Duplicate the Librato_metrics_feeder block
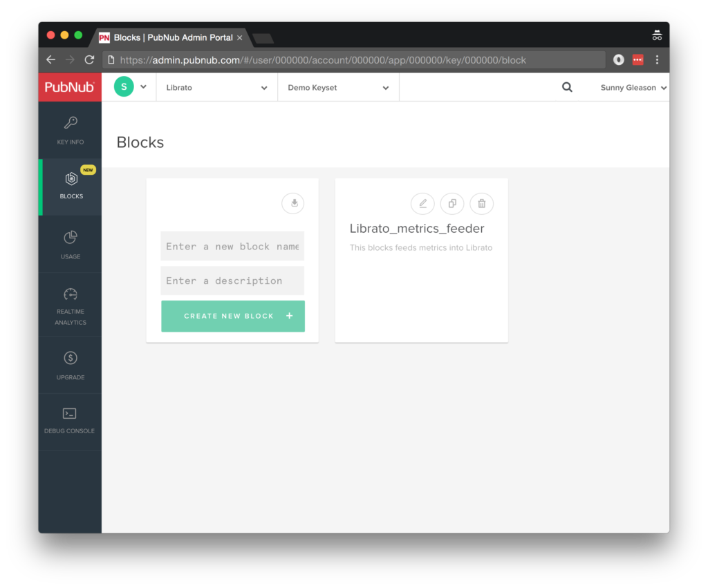708x588 pixels. (x=452, y=203)
